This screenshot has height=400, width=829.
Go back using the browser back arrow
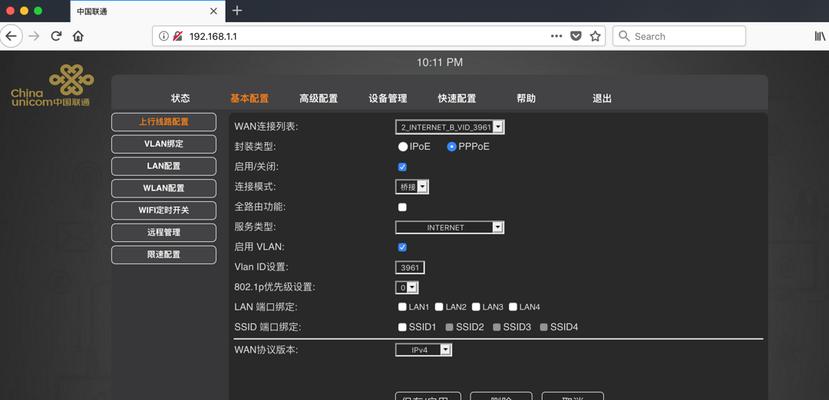(11, 36)
